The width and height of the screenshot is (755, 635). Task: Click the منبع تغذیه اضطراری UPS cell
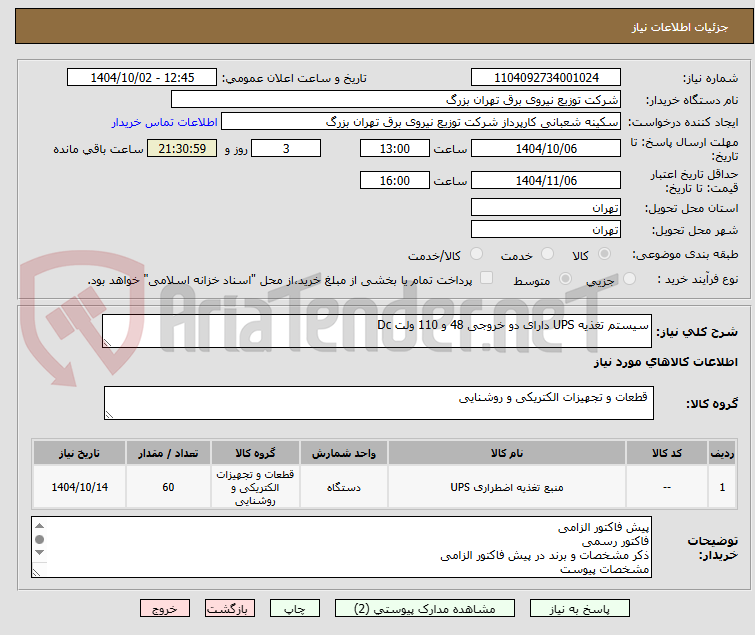point(507,487)
